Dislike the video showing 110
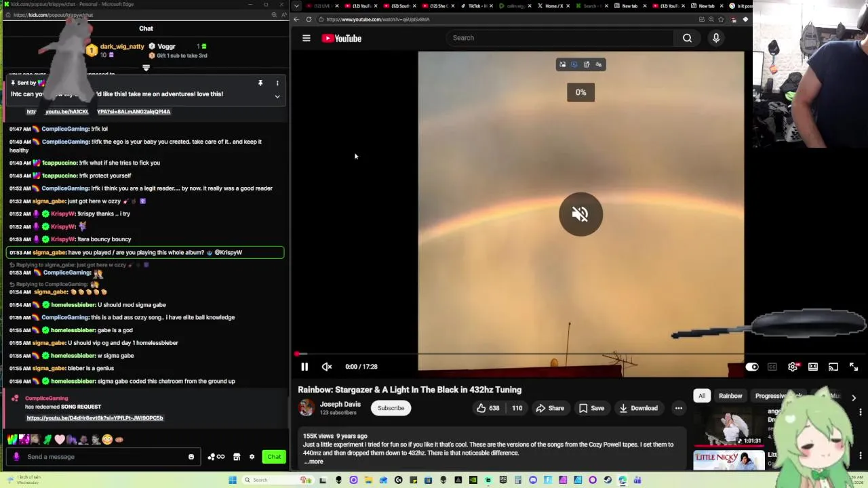 [517, 408]
